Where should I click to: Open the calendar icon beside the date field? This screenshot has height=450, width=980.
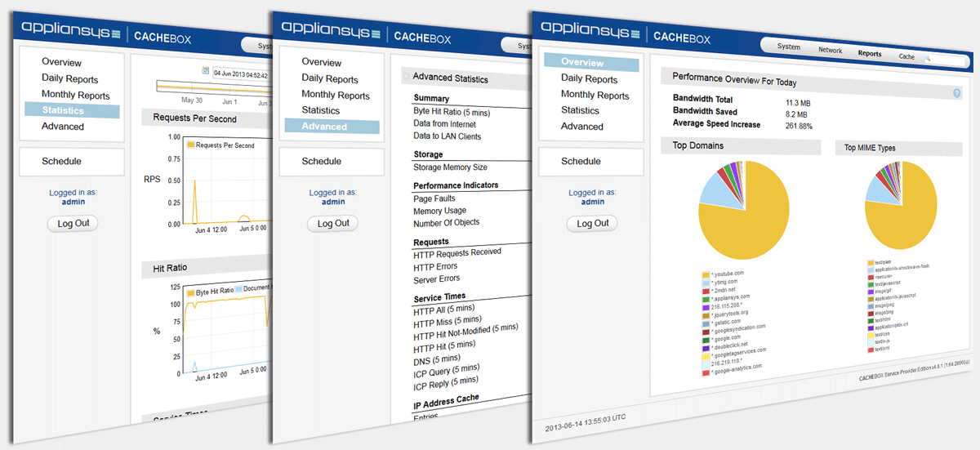coord(206,71)
